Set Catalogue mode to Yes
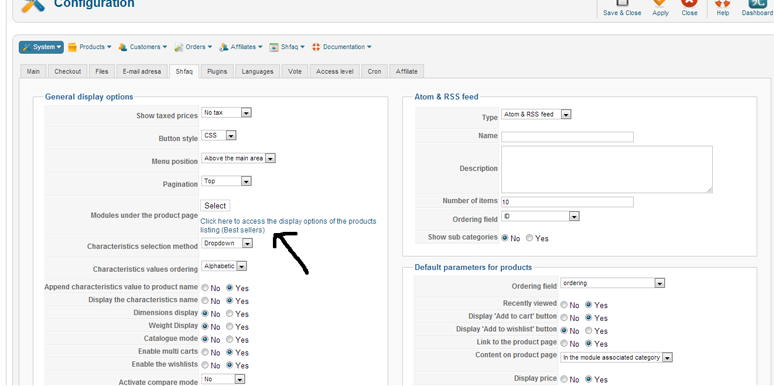 click(x=230, y=339)
